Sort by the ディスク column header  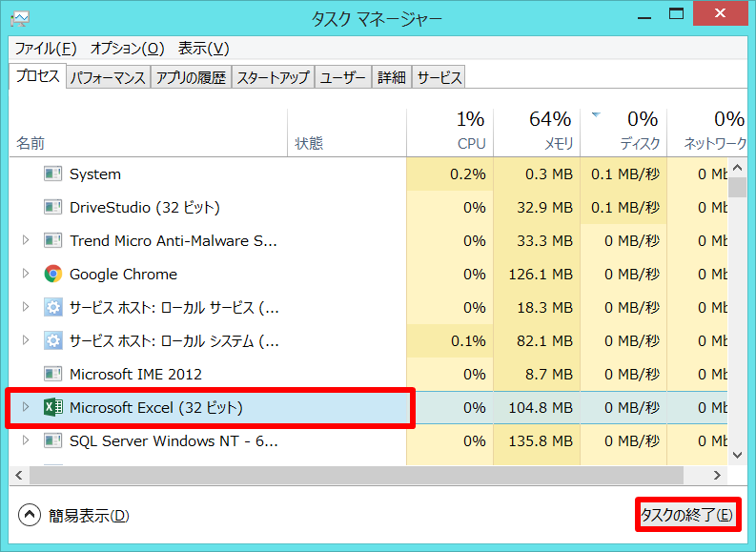click(623, 133)
